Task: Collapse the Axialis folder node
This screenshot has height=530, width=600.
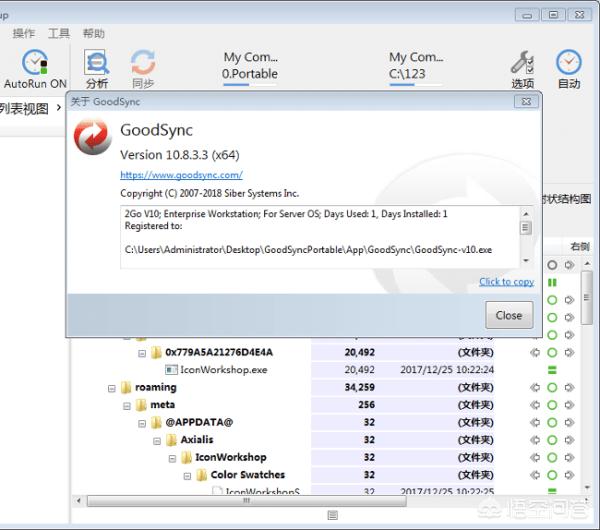Action: pyautogui.click(x=157, y=441)
